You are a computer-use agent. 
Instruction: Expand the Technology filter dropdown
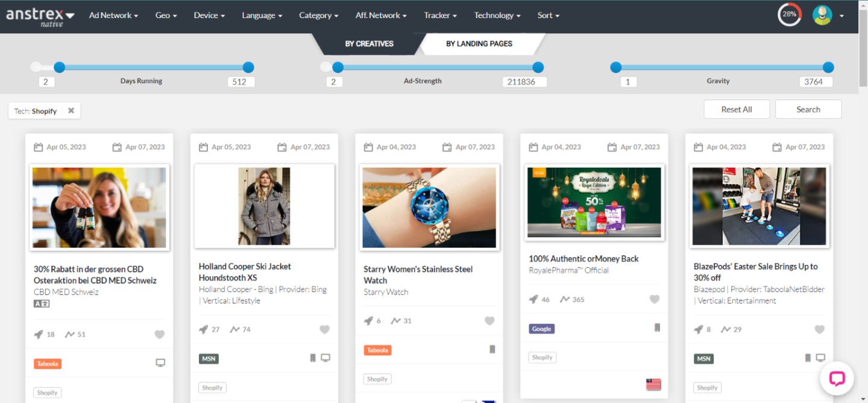click(x=497, y=16)
